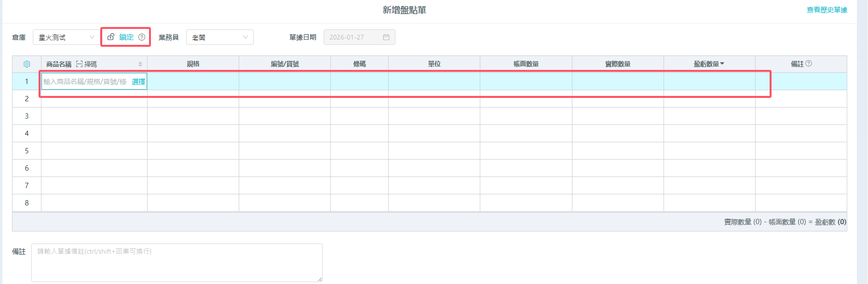Open the 倉庫 warehouse dropdown
The height and width of the screenshot is (284, 868).
[x=66, y=37]
